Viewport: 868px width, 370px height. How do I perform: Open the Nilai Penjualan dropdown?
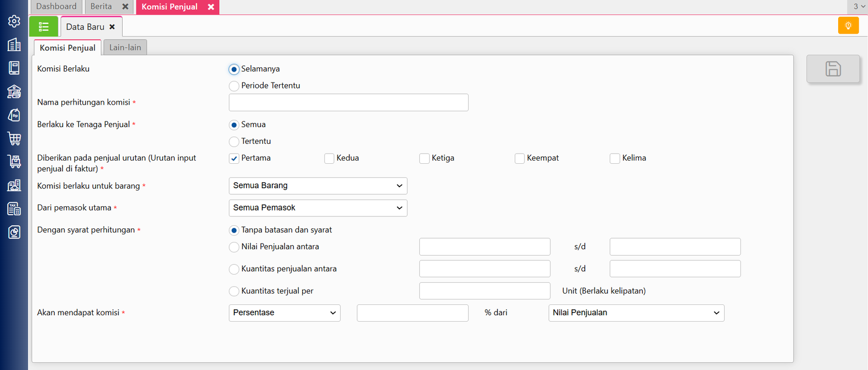[x=636, y=312]
